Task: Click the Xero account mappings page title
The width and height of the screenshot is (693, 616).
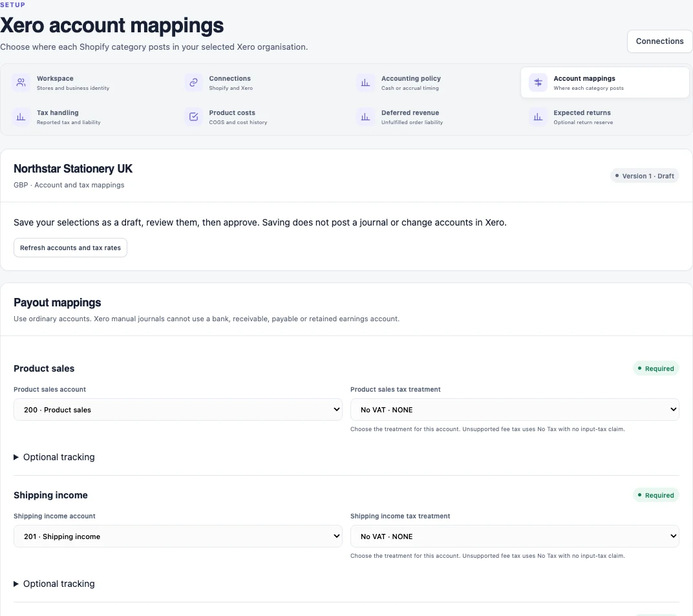Action: (112, 25)
